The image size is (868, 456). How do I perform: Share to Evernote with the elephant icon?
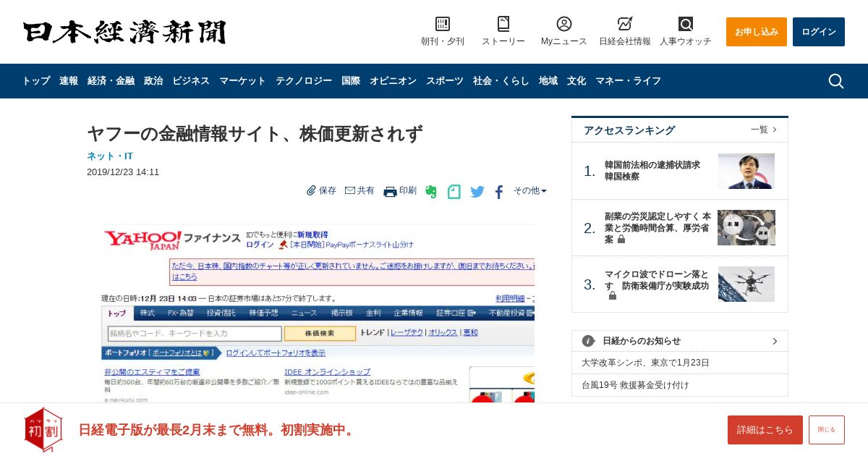tap(431, 192)
